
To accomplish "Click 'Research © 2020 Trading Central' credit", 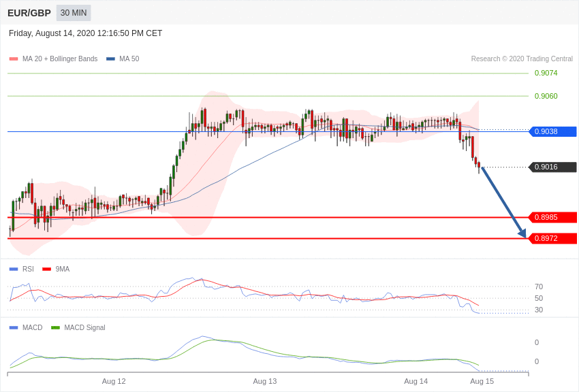I will click(522, 59).
